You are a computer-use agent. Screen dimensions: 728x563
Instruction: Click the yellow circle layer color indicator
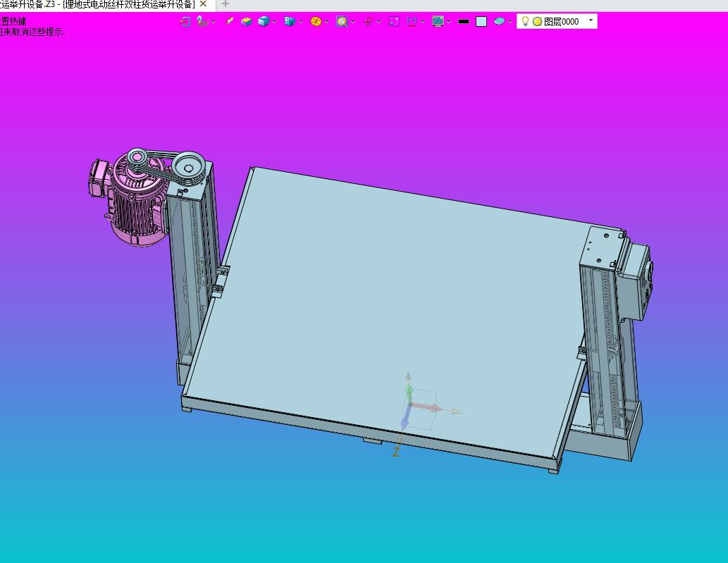(x=537, y=21)
